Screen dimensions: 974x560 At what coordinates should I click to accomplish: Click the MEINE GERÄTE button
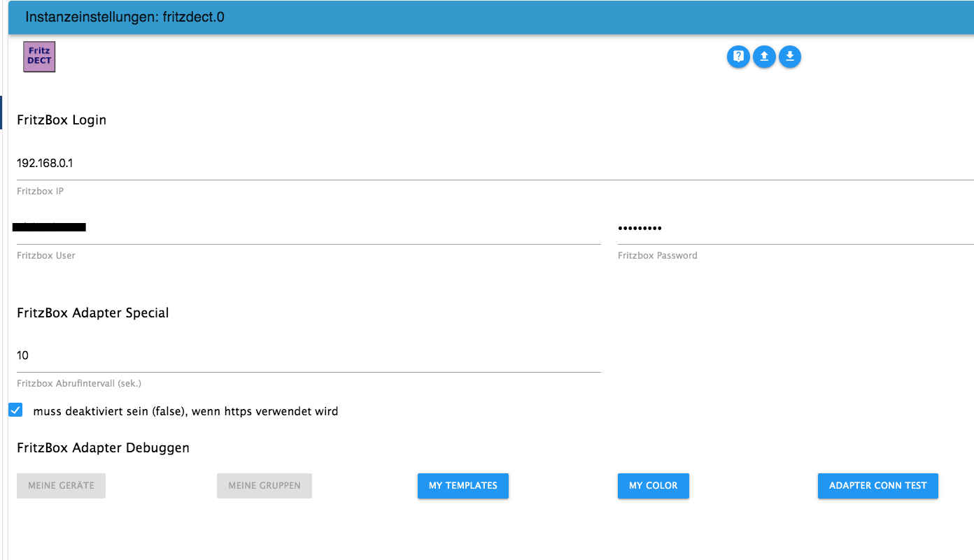61,485
